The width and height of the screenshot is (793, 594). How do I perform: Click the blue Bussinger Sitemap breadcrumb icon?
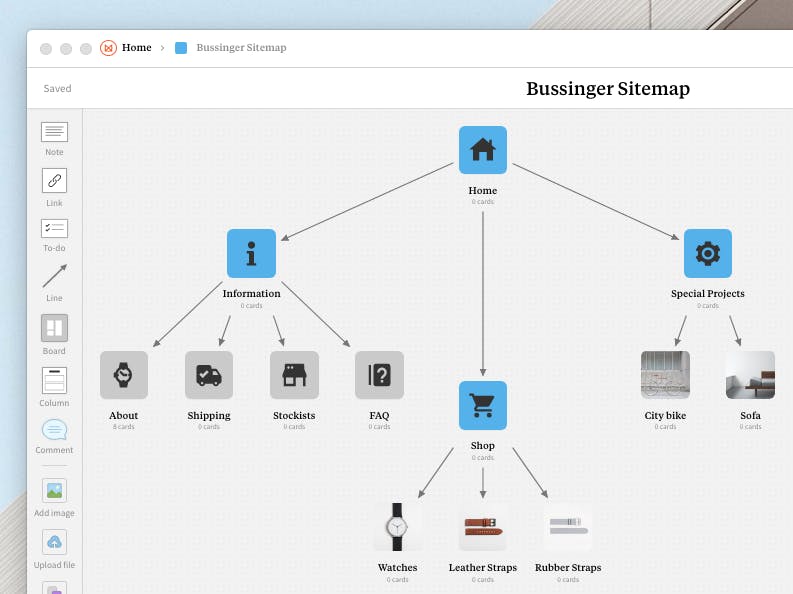(181, 48)
